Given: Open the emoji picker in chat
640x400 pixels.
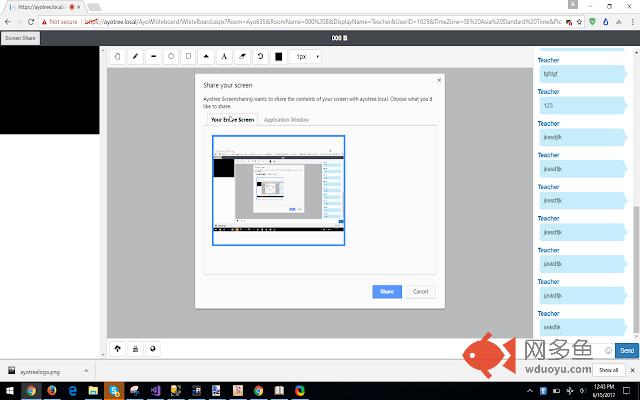Looking at the screenshot, I should [608, 350].
